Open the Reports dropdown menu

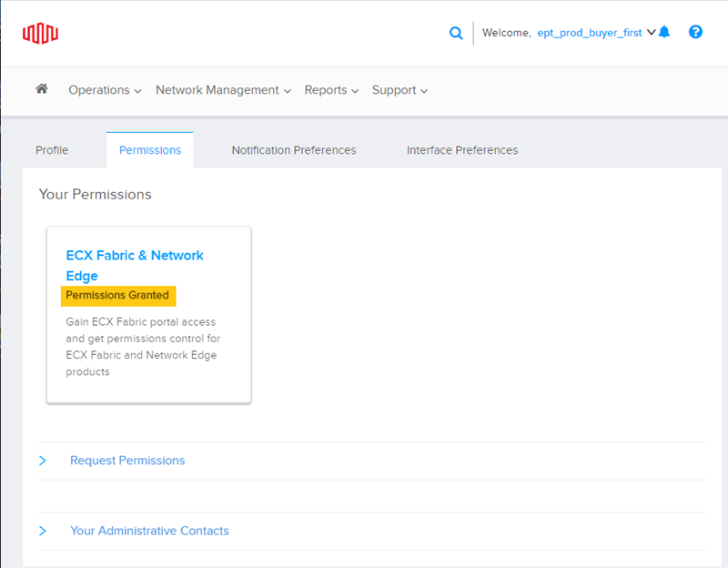coord(331,90)
